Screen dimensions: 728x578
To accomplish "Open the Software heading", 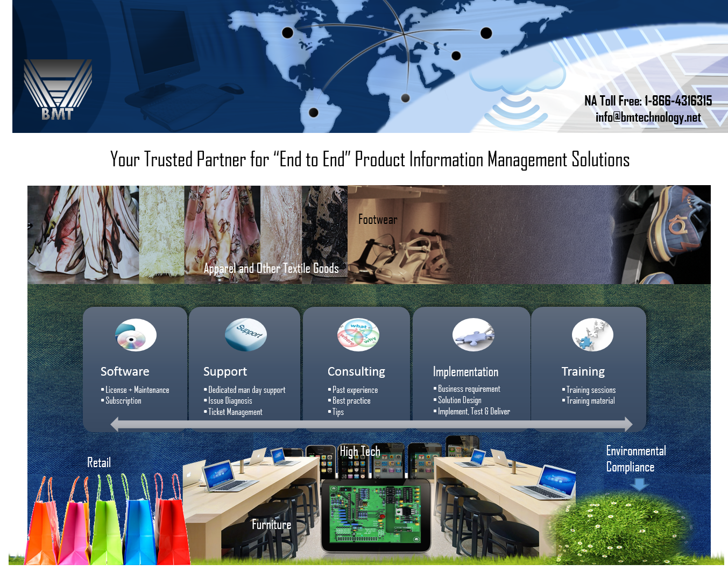I will click(x=125, y=371).
